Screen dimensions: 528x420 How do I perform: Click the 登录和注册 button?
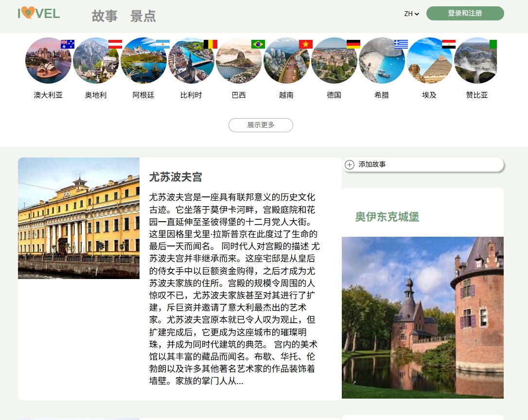[x=465, y=14]
